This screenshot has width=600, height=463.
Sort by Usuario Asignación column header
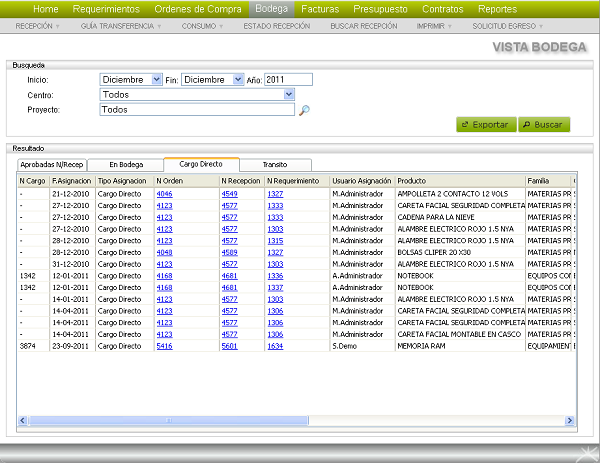[362, 181]
